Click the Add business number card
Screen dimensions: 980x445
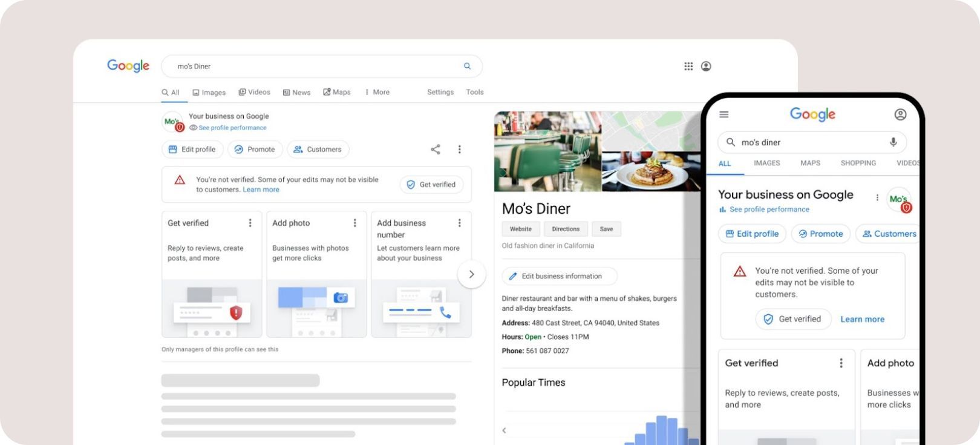pos(421,274)
